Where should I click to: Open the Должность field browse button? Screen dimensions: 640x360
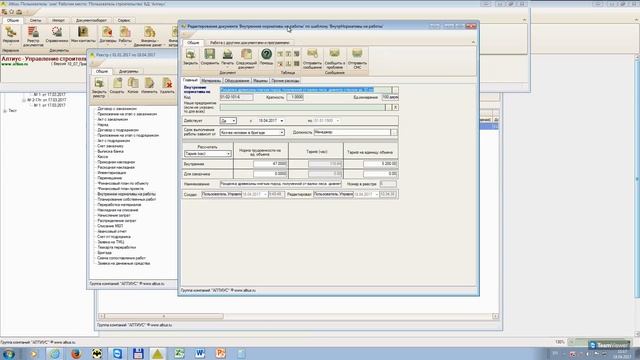point(394,132)
